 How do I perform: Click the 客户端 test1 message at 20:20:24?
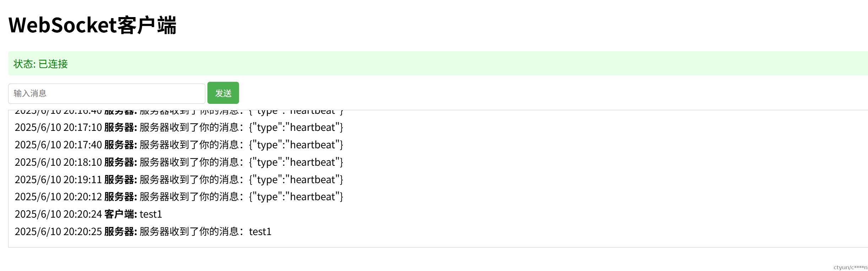click(88, 214)
